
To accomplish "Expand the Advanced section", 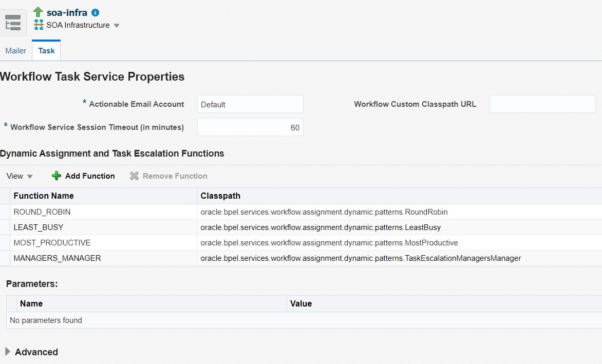I will (7, 351).
